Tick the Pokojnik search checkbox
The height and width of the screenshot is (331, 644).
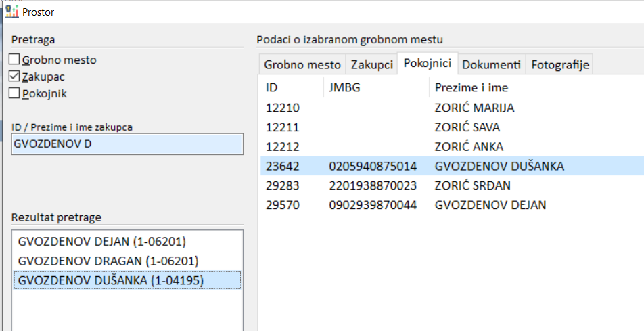14,93
